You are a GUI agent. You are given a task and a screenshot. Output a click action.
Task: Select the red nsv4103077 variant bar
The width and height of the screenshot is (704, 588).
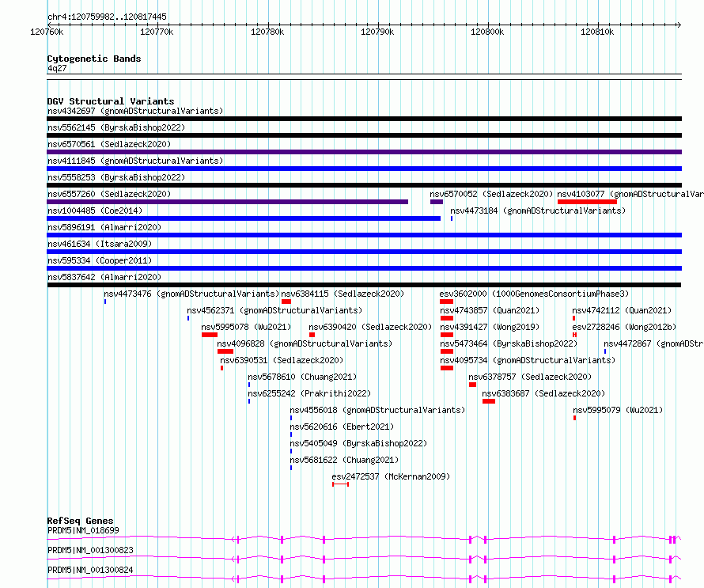(587, 202)
